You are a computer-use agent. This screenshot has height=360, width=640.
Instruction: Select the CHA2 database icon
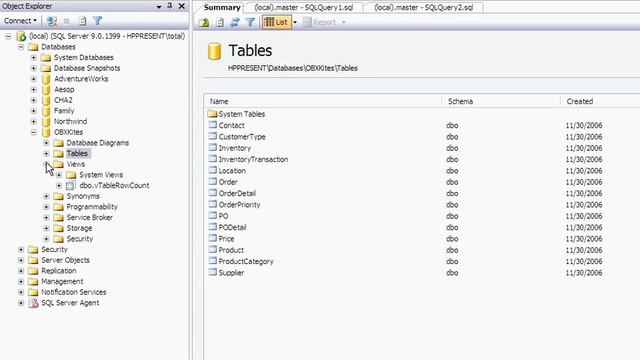(46, 100)
